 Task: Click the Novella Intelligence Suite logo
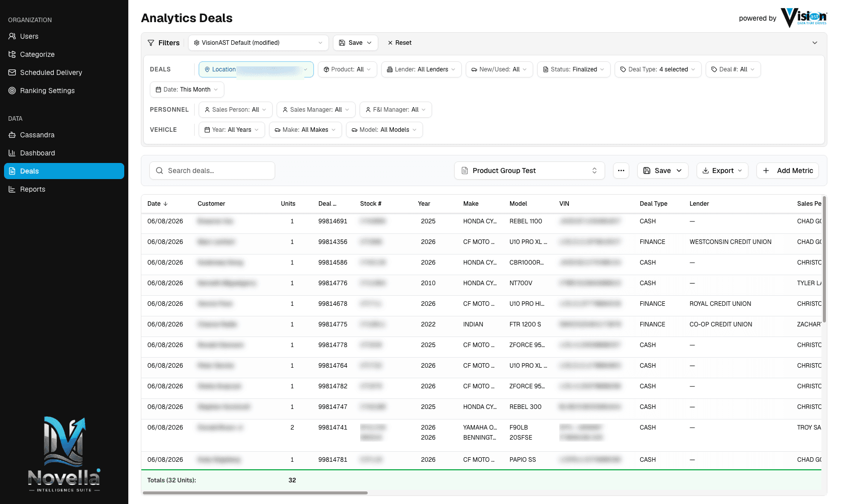(64, 454)
